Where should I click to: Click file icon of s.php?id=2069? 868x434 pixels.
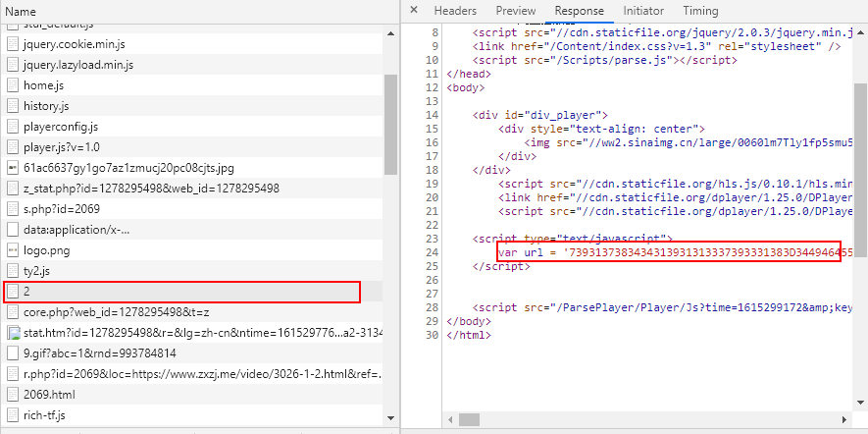click(x=13, y=209)
